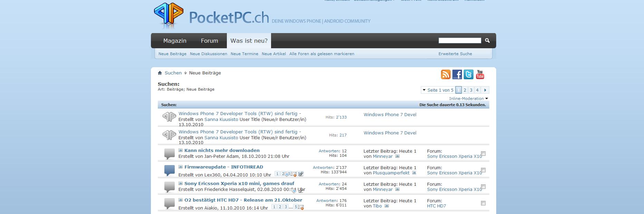Go to first new post in Firmwareupdate INFOTHREAD
Viewport: 644px width, 214px height.
[x=181, y=167]
